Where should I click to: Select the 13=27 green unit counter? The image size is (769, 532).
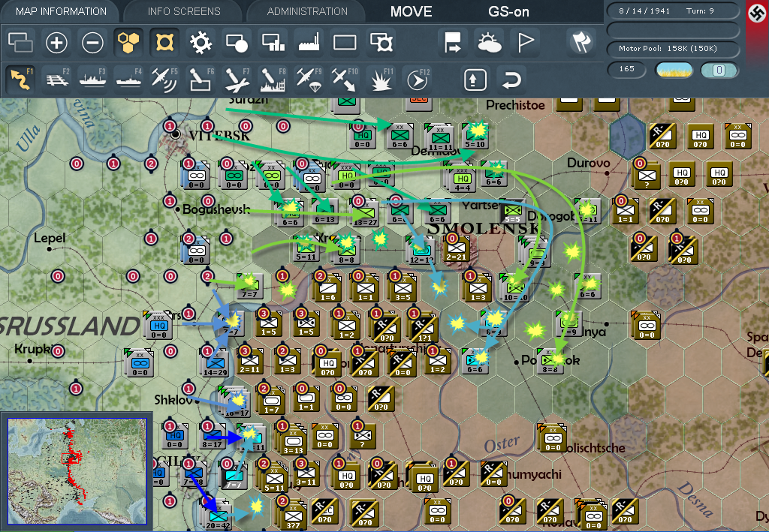[366, 214]
